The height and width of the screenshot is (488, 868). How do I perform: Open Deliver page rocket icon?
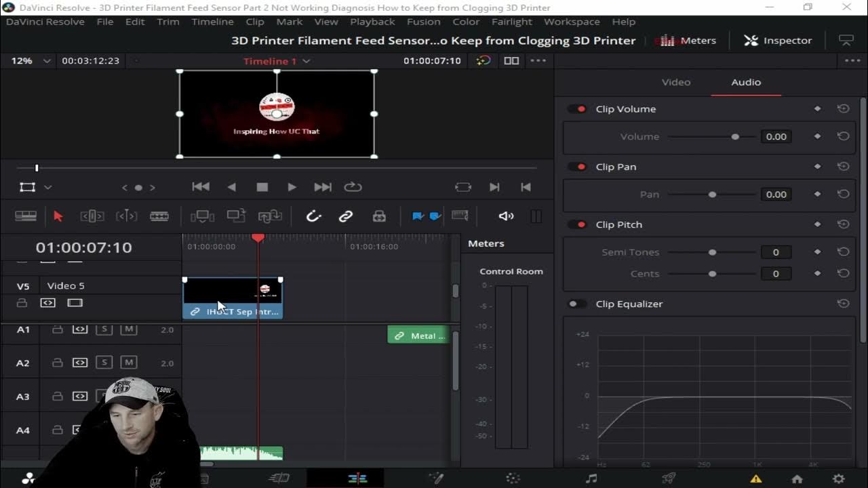point(669,479)
